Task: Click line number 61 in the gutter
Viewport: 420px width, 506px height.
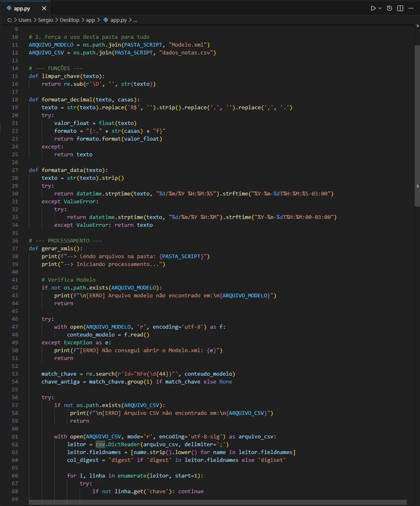Action: 15,436
